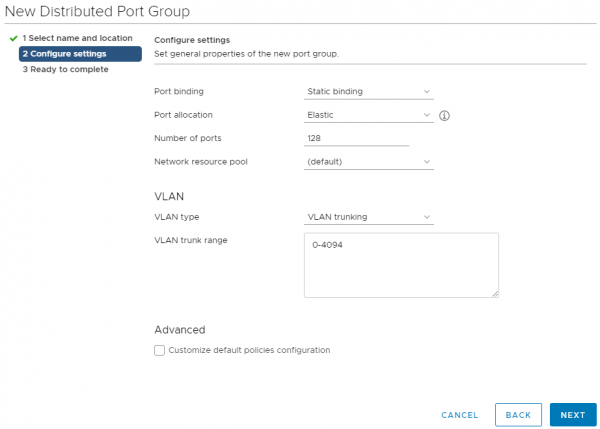
Task: Go to step 1 Select name and location
Action: click(x=77, y=38)
